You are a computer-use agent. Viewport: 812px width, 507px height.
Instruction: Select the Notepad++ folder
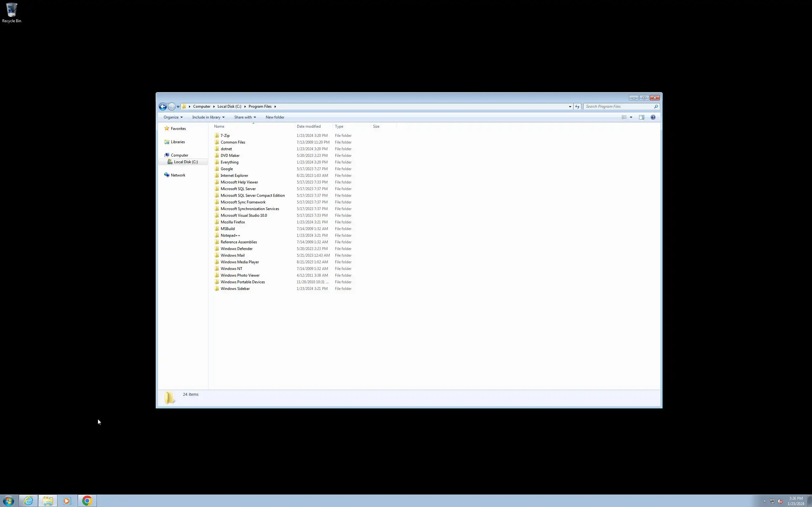230,235
